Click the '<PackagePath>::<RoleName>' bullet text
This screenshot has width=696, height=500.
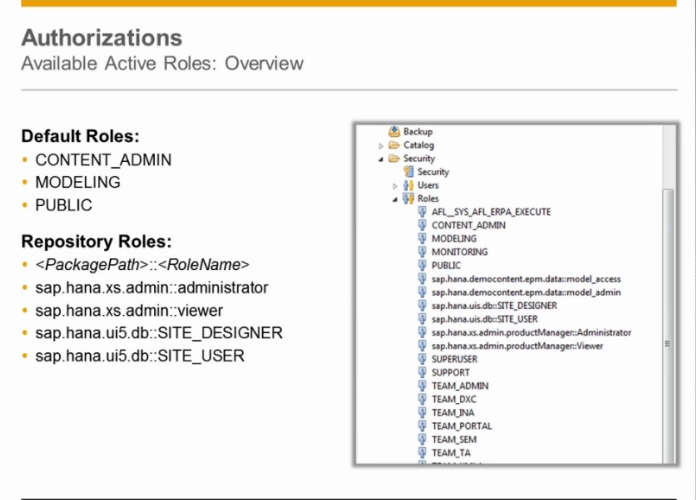pyautogui.click(x=142, y=265)
